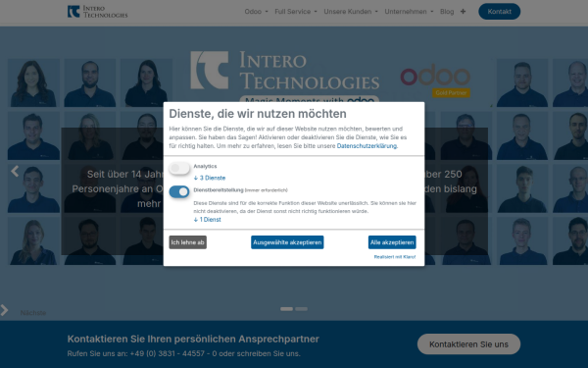Click the Nächste carousel label
Screen dimensions: 588x368
33,313
